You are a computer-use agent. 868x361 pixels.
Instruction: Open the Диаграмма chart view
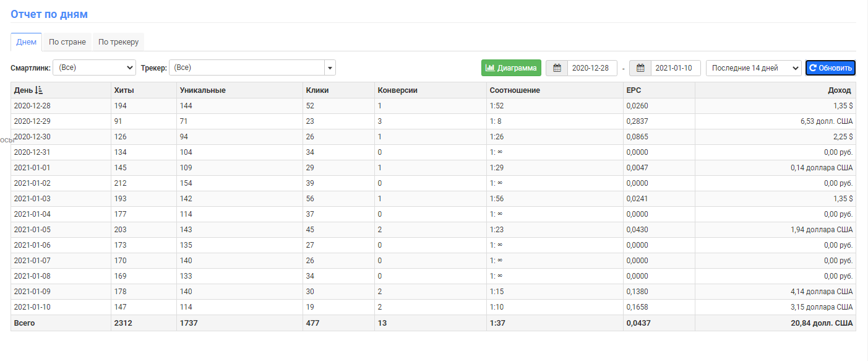pyautogui.click(x=511, y=68)
